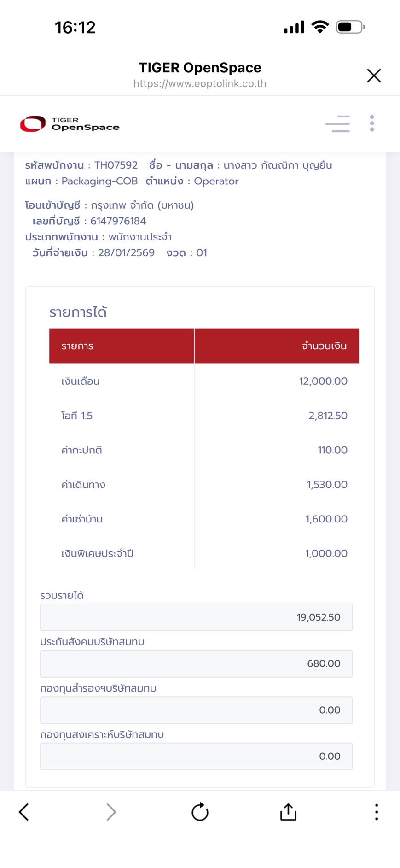Click the กองทุนสำรองฯบริษัทสมทบ field
This screenshot has height=868, width=400.
[x=196, y=710]
